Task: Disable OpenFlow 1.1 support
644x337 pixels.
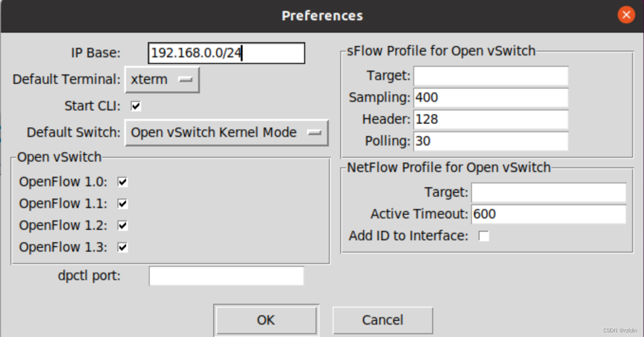Action: (x=122, y=203)
